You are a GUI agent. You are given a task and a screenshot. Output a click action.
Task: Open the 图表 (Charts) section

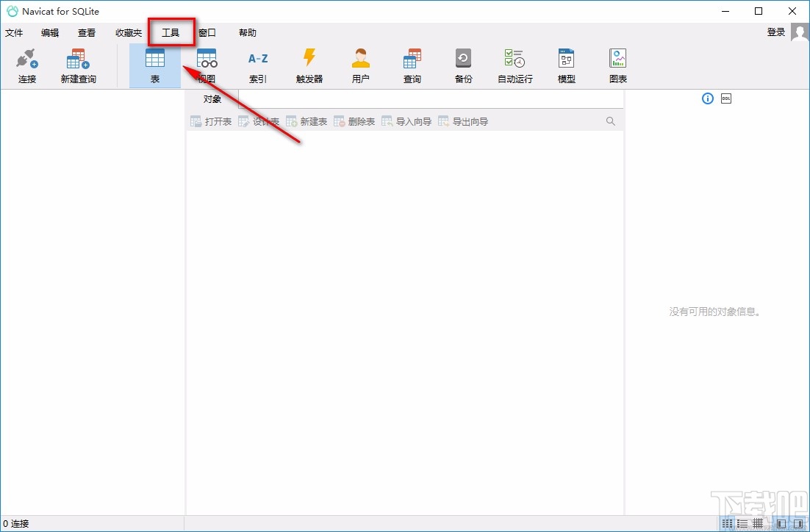coord(618,66)
